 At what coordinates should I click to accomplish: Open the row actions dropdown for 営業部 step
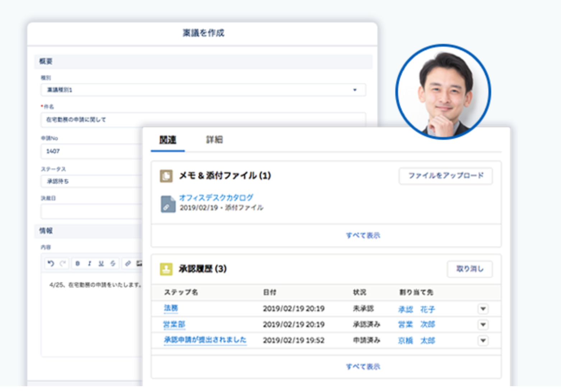pos(483,324)
